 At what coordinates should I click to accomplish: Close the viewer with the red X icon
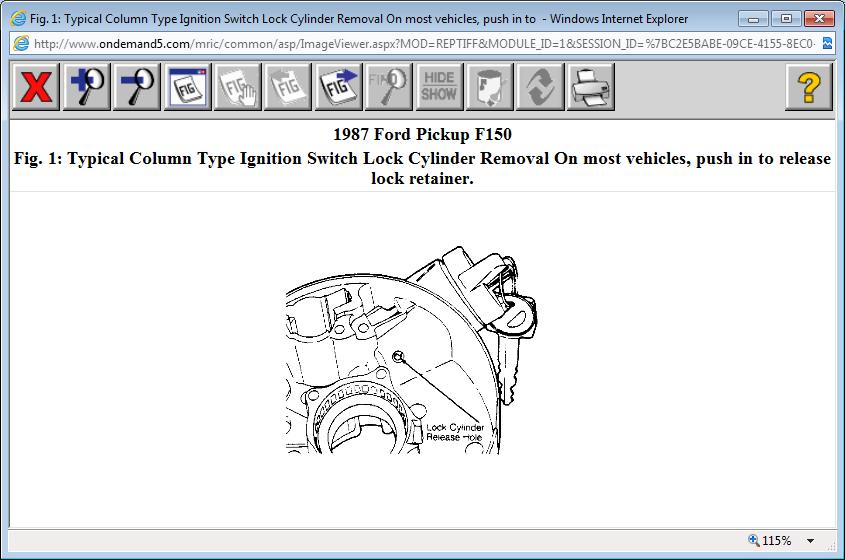(36, 87)
